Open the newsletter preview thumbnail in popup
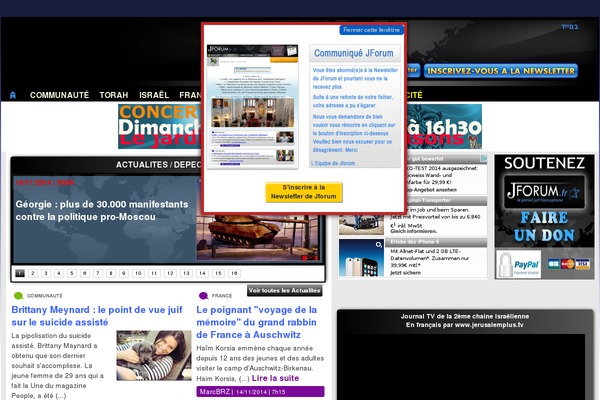Screen dimensions: 600x400 pos(252,106)
